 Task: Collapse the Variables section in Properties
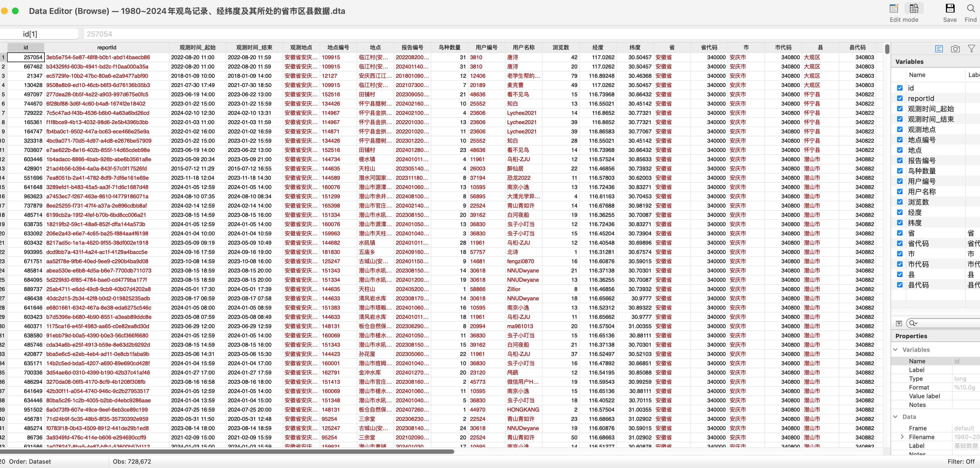pos(895,349)
